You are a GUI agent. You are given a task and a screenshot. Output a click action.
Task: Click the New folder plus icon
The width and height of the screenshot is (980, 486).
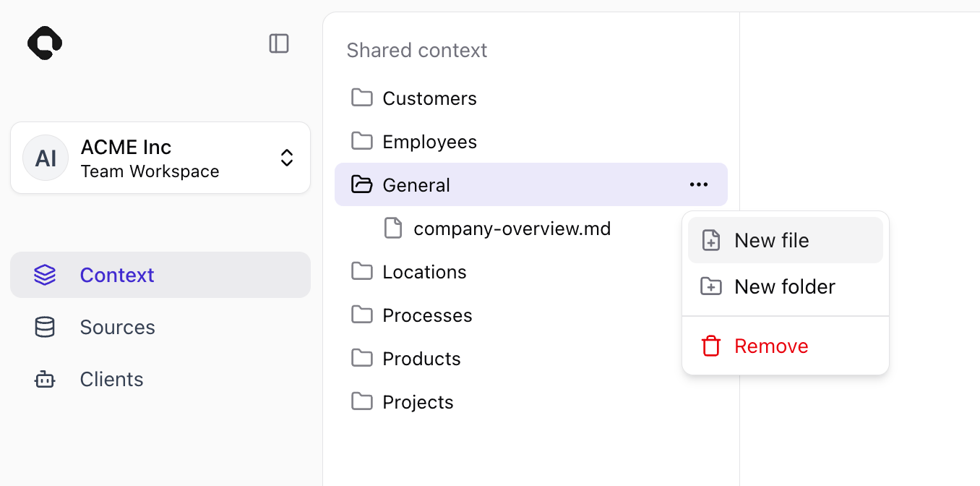[x=711, y=286]
